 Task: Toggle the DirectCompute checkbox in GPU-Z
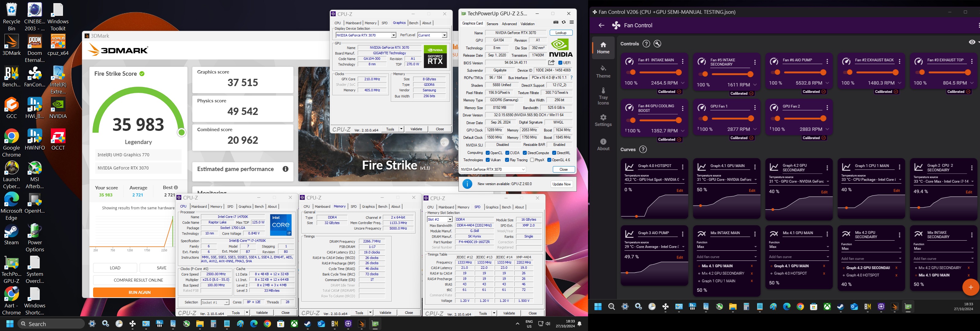click(525, 153)
